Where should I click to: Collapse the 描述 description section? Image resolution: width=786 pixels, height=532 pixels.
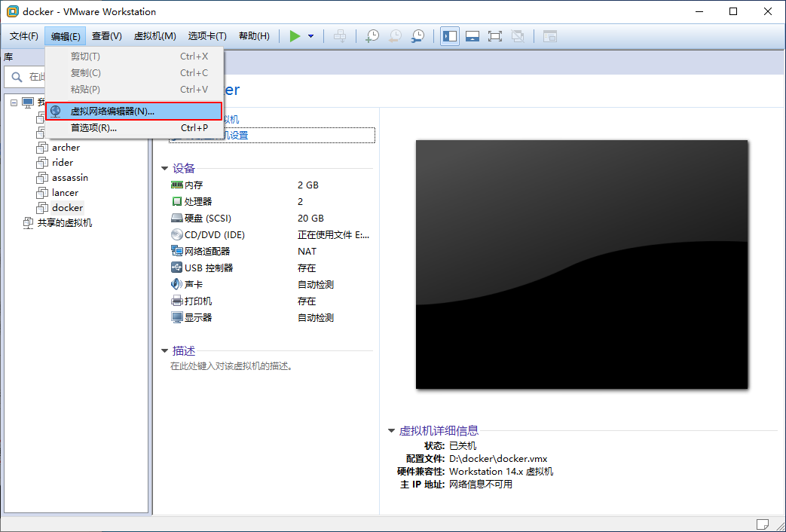pos(164,351)
